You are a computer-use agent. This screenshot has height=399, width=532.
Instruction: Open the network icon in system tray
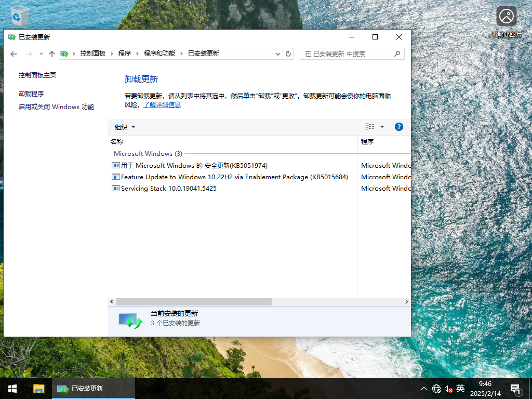(x=436, y=388)
